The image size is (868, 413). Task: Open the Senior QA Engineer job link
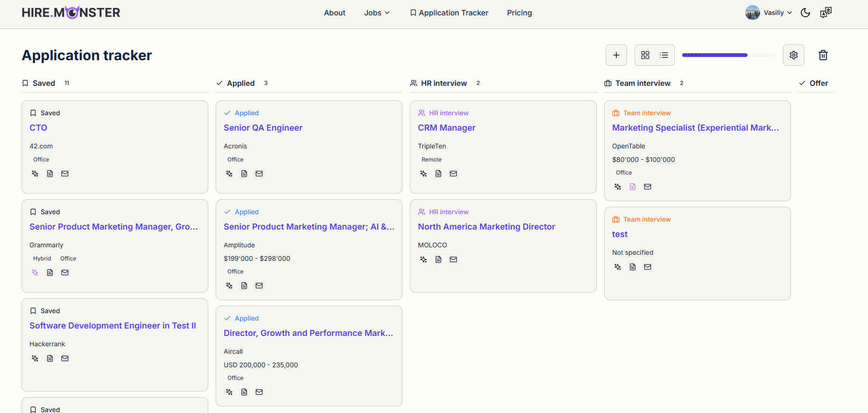coord(263,128)
